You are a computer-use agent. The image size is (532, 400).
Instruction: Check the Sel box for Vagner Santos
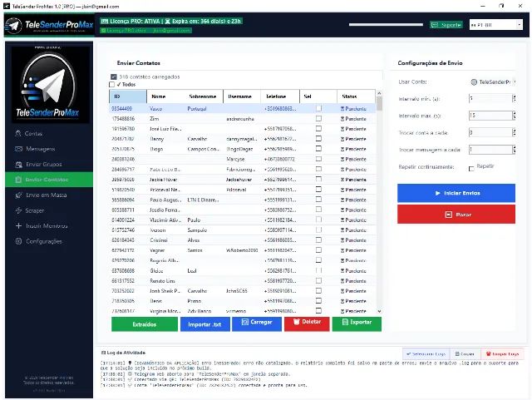[x=318, y=250]
